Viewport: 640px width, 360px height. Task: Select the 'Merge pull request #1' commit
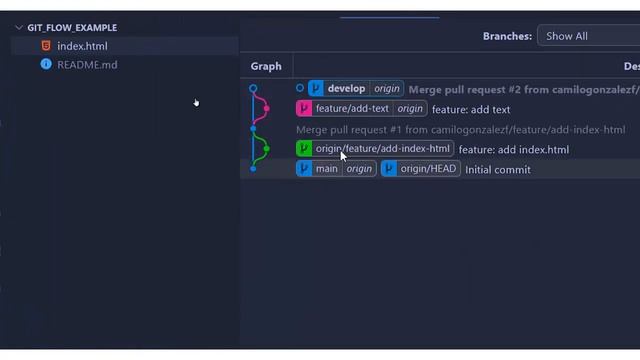point(460,130)
